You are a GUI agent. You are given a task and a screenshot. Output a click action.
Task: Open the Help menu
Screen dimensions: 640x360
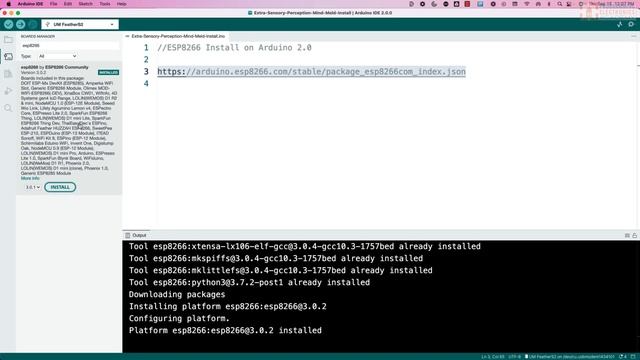pyautogui.click(x=122, y=4)
